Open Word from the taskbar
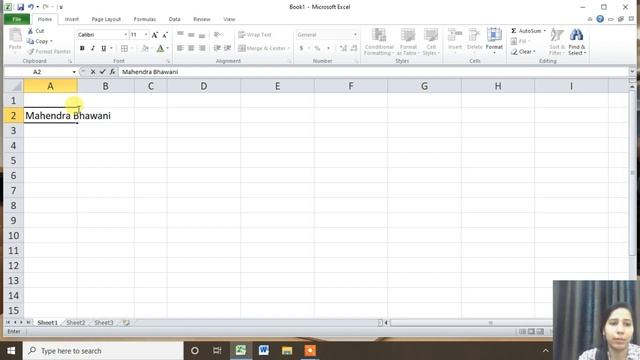This screenshot has width=640, height=360. click(x=264, y=351)
